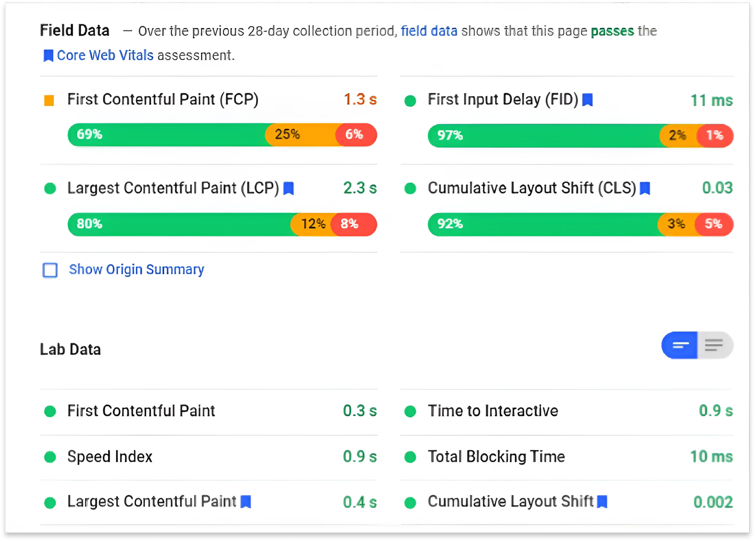The image size is (756, 541).
Task: Click the bookmark icon beside Largest Contentful Paint (LCP)
Action: pyautogui.click(x=289, y=188)
